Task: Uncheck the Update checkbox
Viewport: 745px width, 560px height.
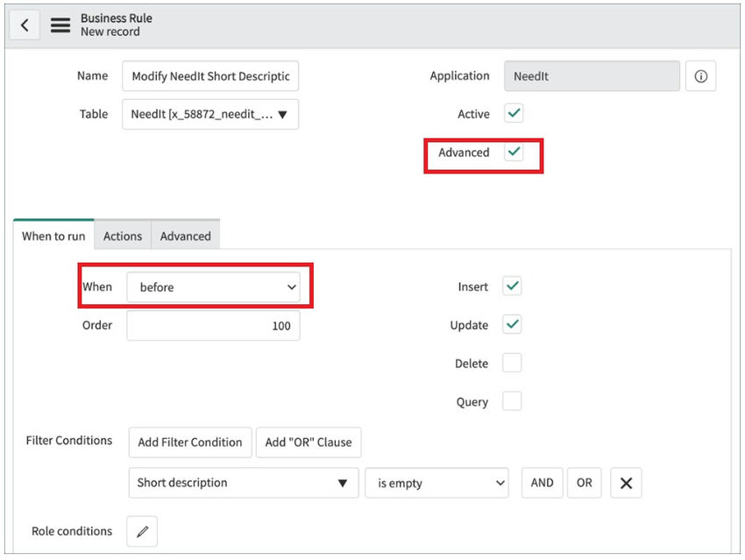Action: click(512, 324)
